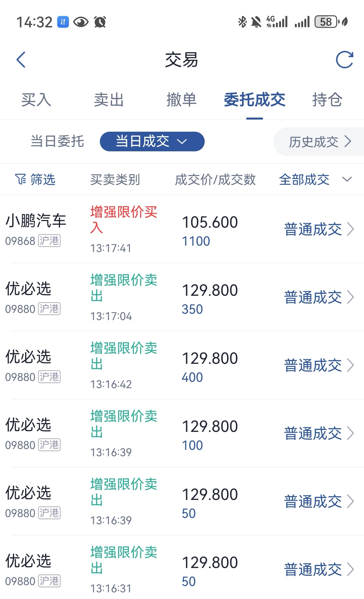Tap the 小鹏汽车 09868 stock name
The height and width of the screenshot is (599, 364).
(x=36, y=229)
